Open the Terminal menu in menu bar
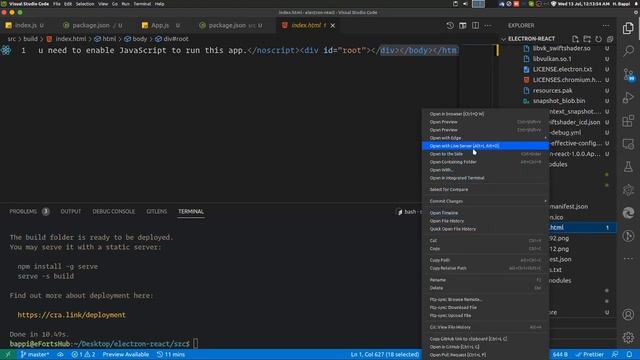Viewport: 640px width, 360px height. coord(142,4)
